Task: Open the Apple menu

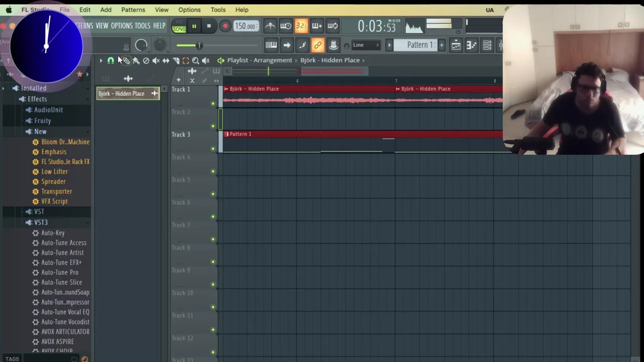Action: click(9, 10)
